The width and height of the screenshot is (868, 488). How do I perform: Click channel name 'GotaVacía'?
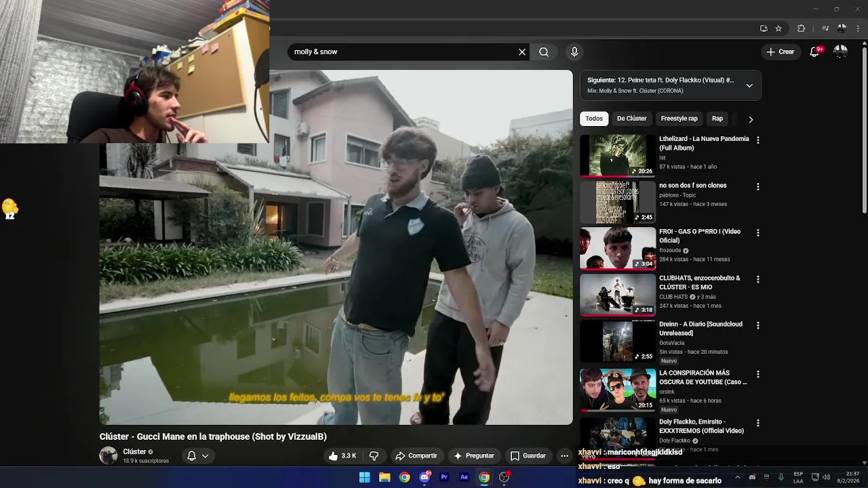(x=672, y=343)
